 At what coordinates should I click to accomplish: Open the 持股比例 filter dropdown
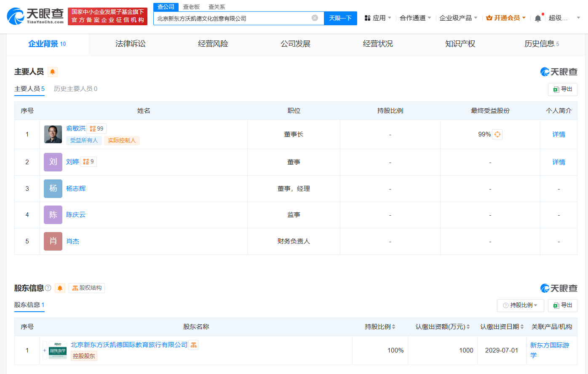click(521, 305)
